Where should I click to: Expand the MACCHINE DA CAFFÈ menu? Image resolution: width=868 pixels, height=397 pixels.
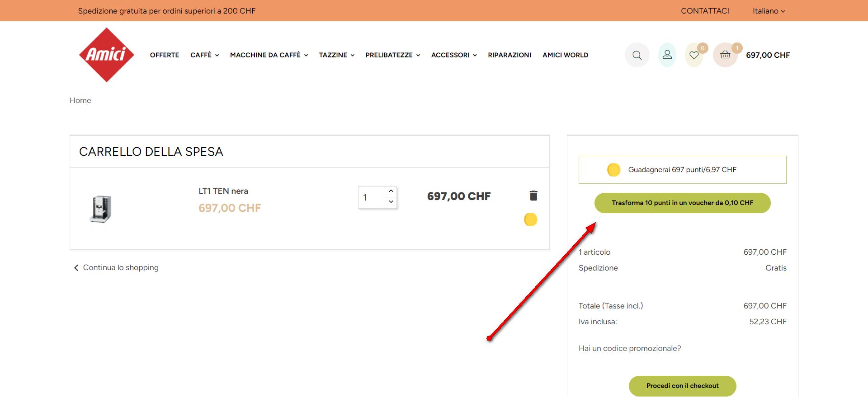click(x=269, y=55)
